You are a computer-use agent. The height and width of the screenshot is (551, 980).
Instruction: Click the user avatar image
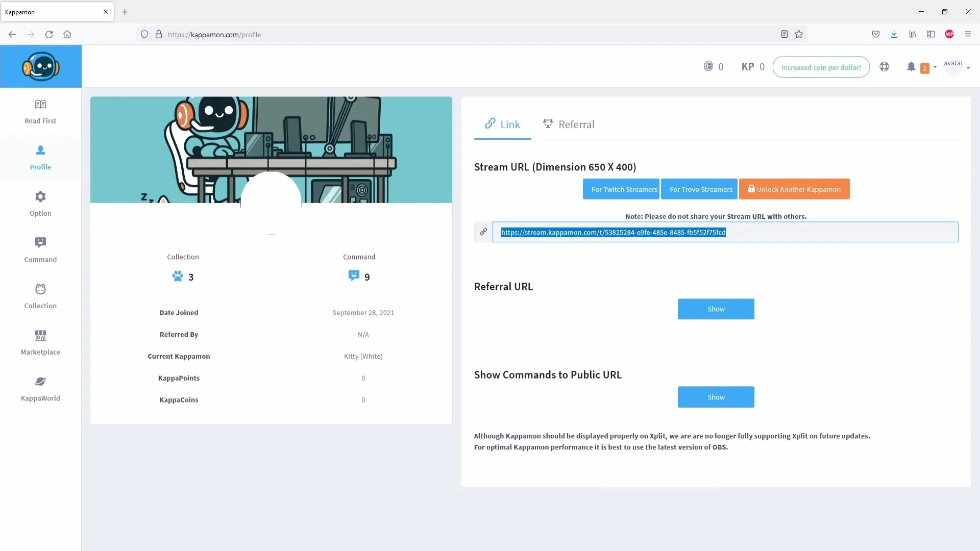952,66
